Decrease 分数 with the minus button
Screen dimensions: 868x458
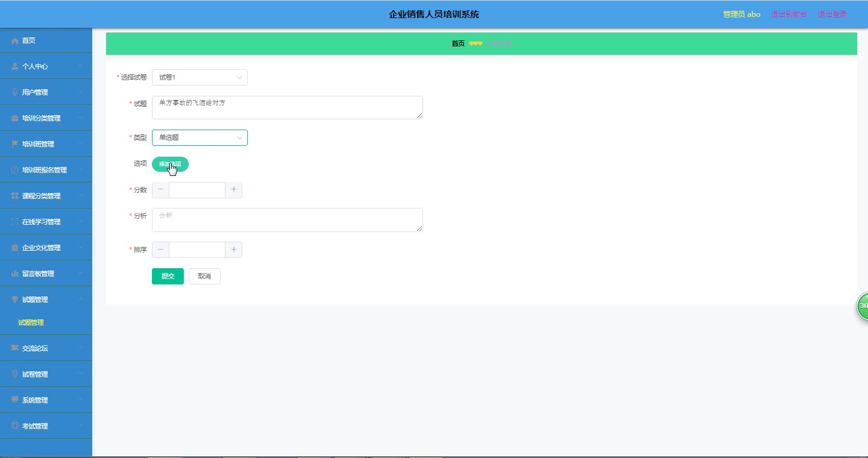coord(160,190)
